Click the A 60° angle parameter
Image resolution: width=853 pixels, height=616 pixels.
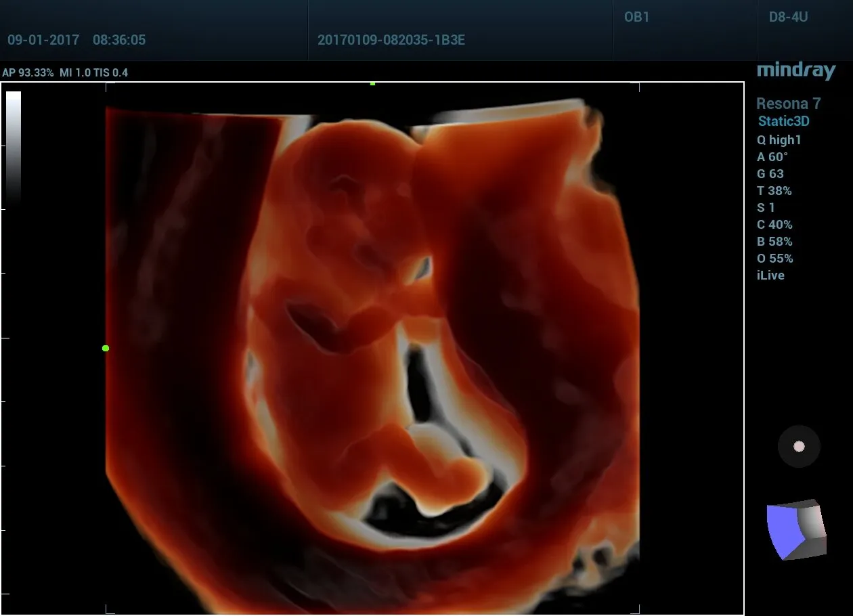(772, 157)
